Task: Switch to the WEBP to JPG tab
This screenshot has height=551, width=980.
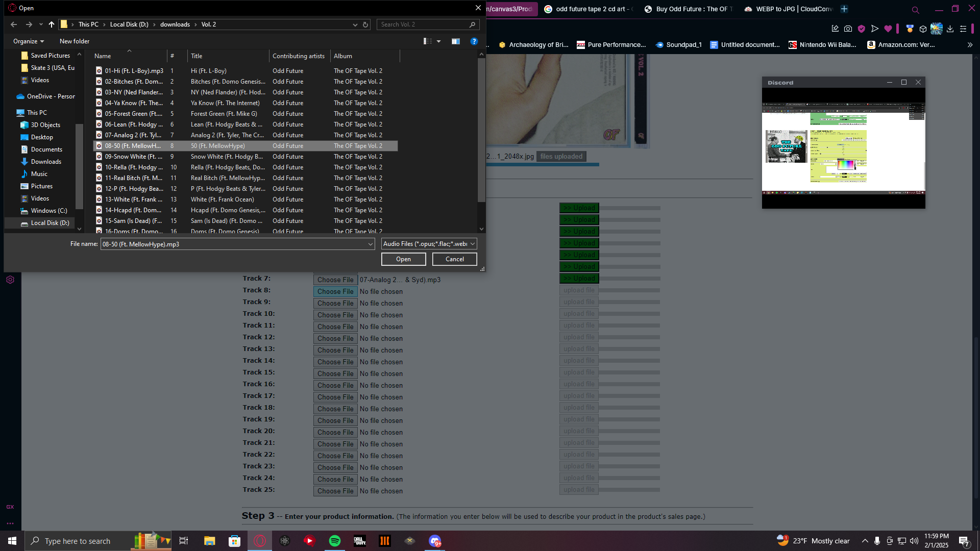Action: (788, 9)
